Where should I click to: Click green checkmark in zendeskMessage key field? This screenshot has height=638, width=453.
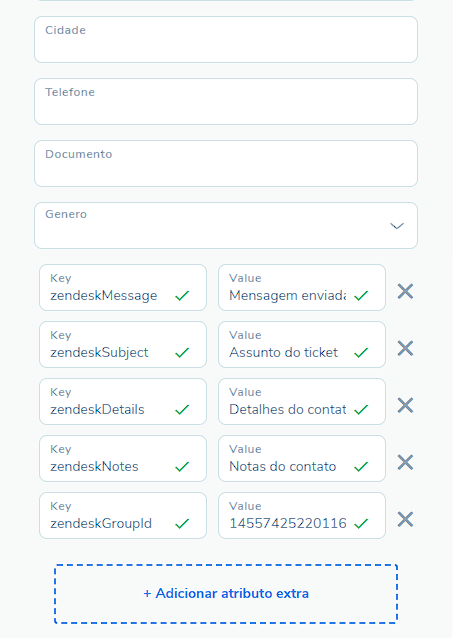click(x=182, y=295)
